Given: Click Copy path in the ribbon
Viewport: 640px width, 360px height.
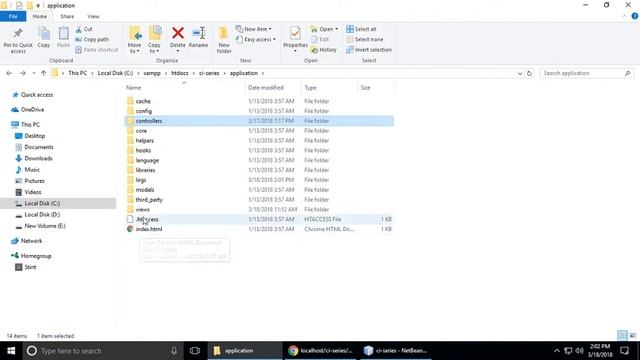Looking at the screenshot, I should pyautogui.click(x=92, y=40).
